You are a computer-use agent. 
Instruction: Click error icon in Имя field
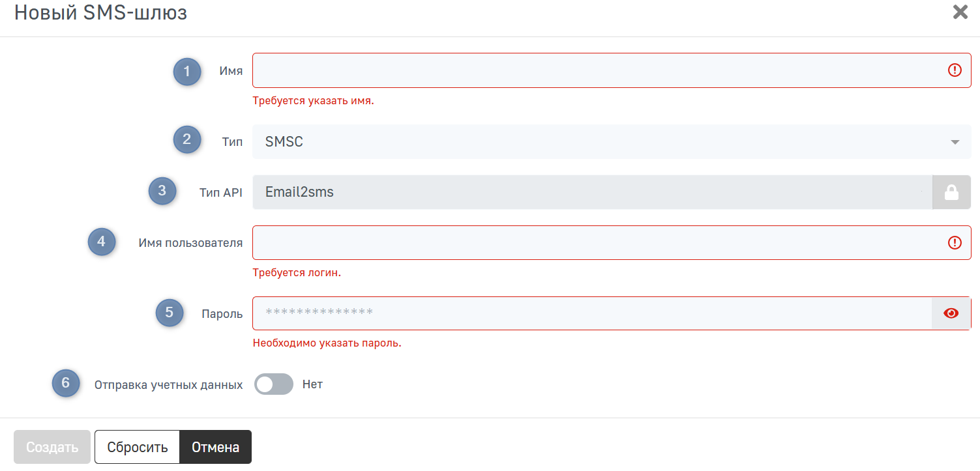coord(955,70)
